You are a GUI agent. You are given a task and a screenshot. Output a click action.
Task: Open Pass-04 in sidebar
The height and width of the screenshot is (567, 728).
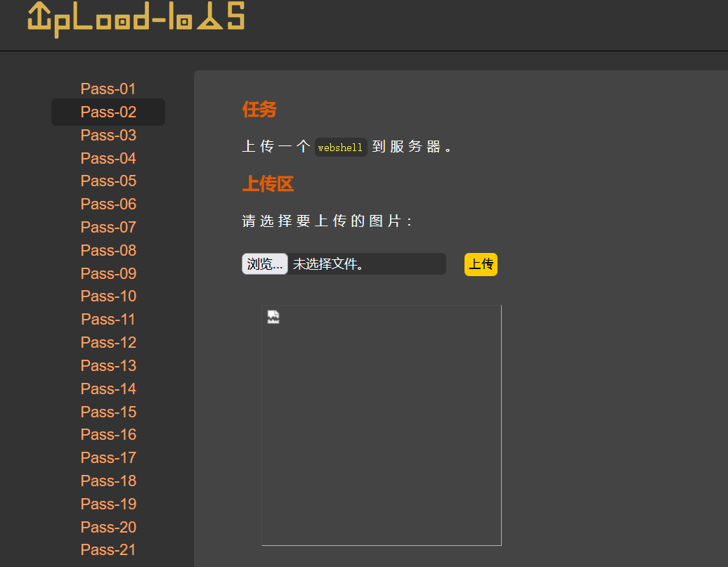coord(108,158)
